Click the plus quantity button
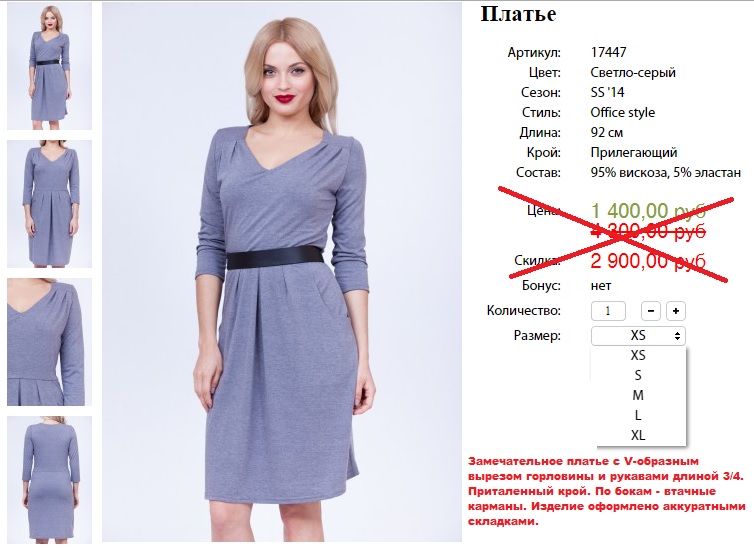 point(676,311)
